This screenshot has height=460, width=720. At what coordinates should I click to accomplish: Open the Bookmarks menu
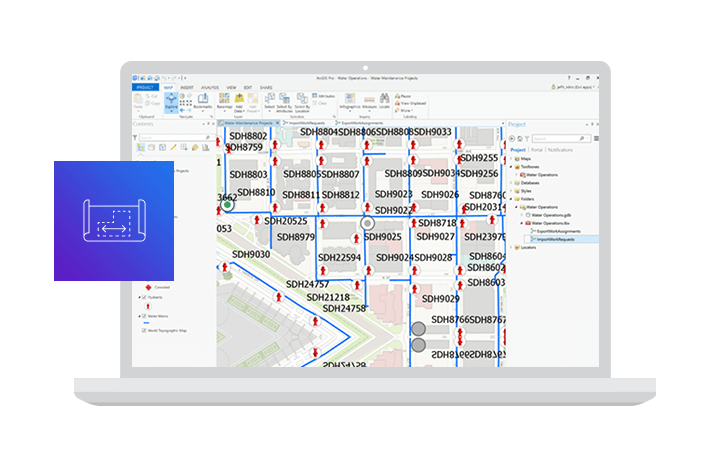point(202,102)
